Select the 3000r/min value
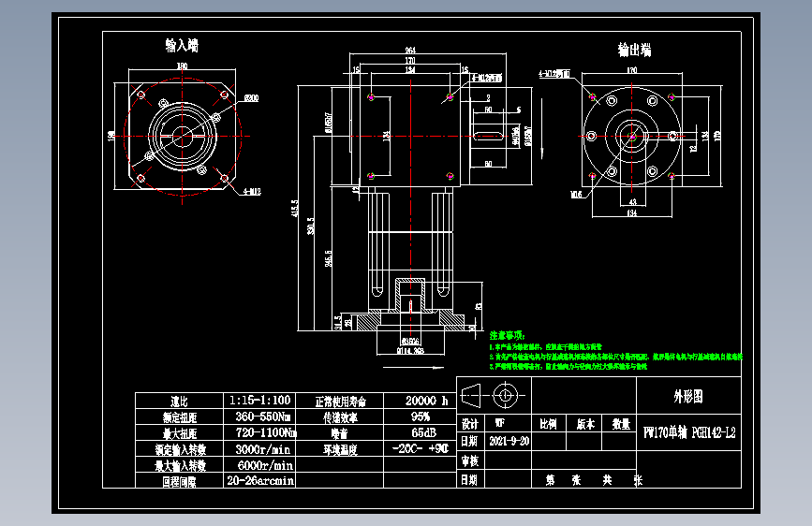Image resolution: width=812 pixels, height=526 pixels. (263, 449)
